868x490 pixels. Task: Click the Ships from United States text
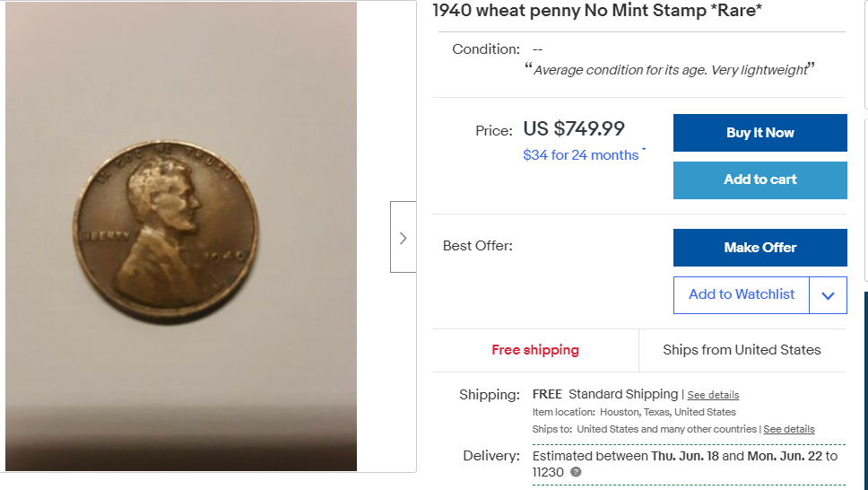tap(742, 350)
